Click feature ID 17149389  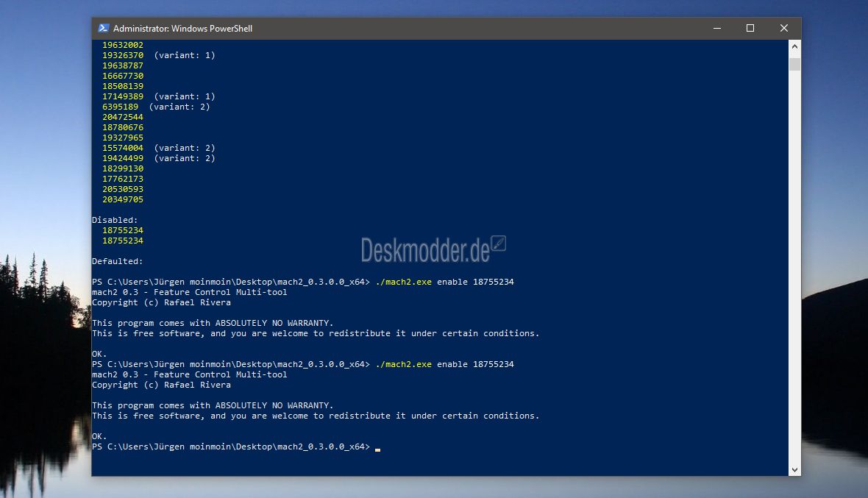pyautogui.click(x=123, y=96)
